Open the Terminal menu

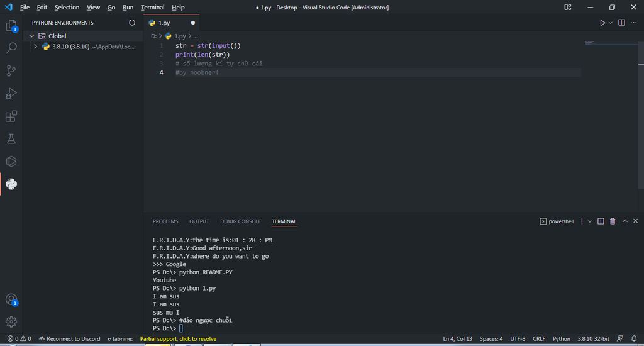coord(152,7)
